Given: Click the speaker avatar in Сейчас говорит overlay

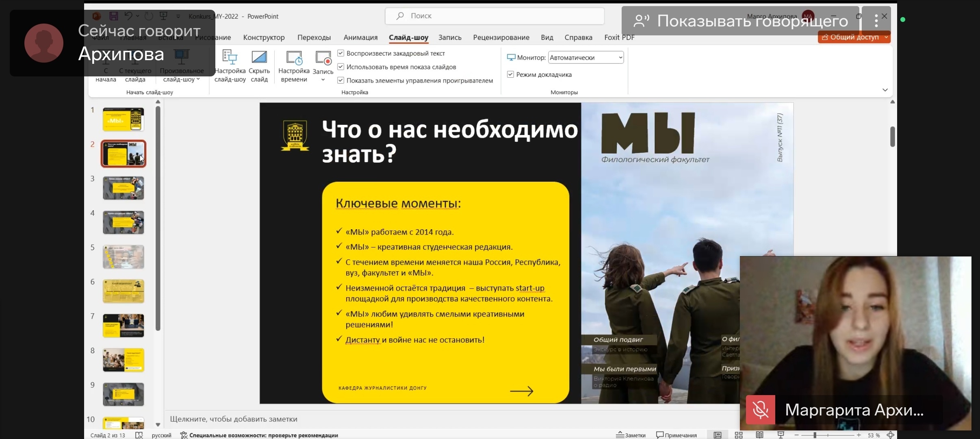Looking at the screenshot, I should tap(44, 43).
